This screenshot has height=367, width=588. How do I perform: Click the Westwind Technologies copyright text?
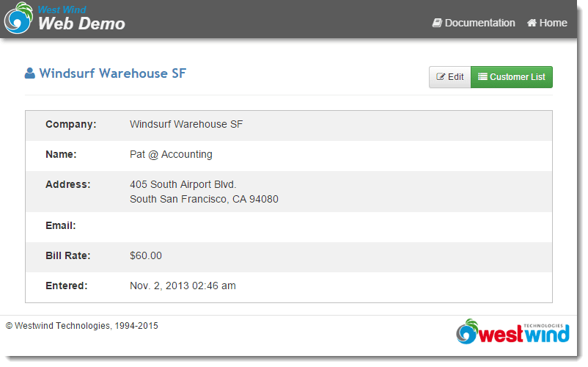click(x=82, y=325)
